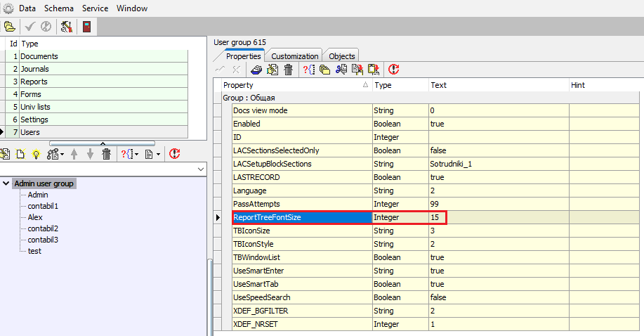Open the Window menu

(x=132, y=8)
